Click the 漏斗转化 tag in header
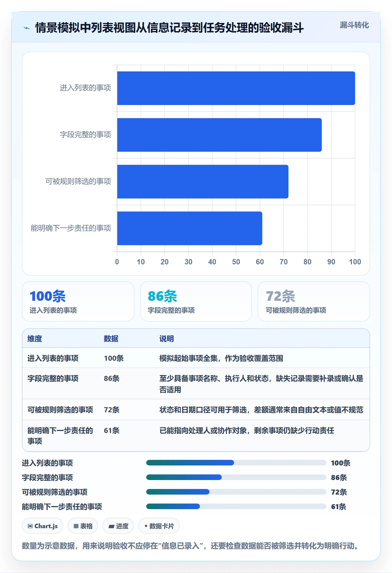The image size is (392, 573). pyautogui.click(x=354, y=25)
